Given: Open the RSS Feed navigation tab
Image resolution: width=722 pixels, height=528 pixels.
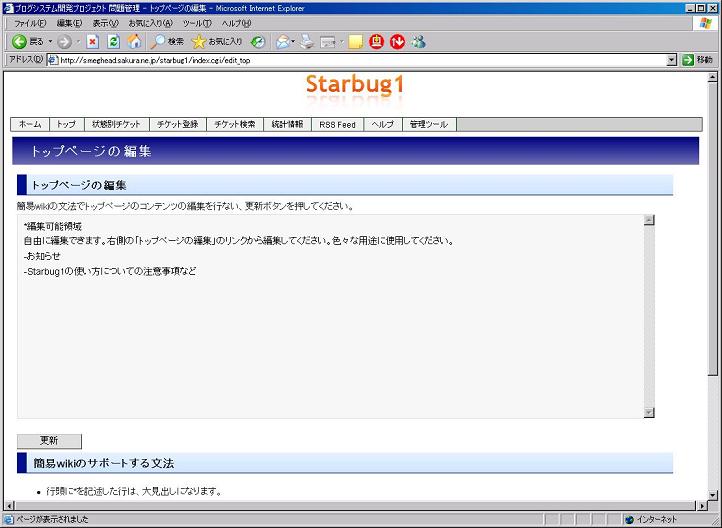Looking at the screenshot, I should [337, 125].
